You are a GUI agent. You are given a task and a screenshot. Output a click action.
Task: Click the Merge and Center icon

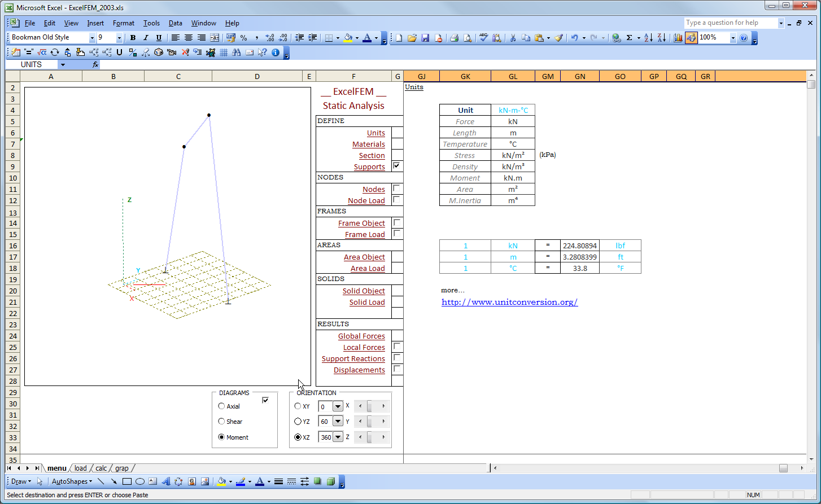215,38
